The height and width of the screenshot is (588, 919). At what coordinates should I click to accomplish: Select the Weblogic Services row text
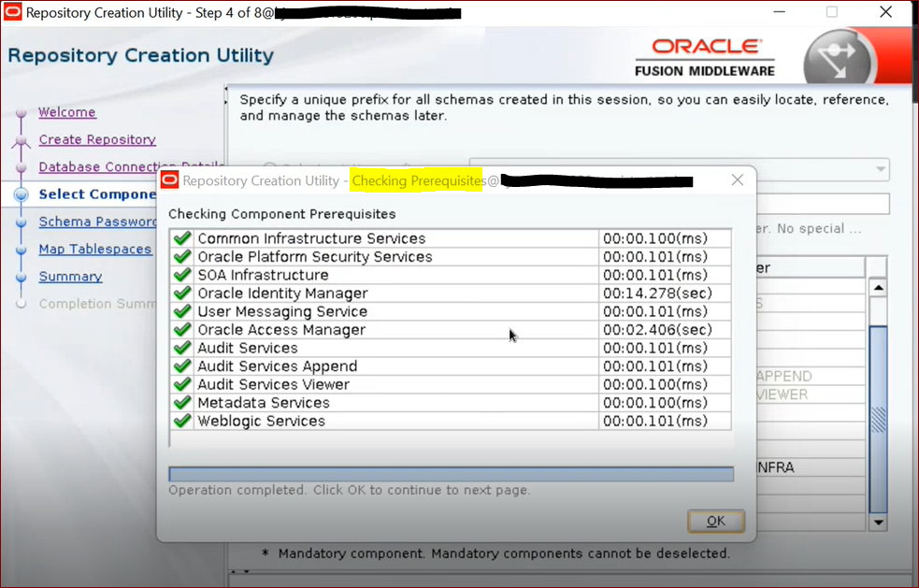coord(262,421)
